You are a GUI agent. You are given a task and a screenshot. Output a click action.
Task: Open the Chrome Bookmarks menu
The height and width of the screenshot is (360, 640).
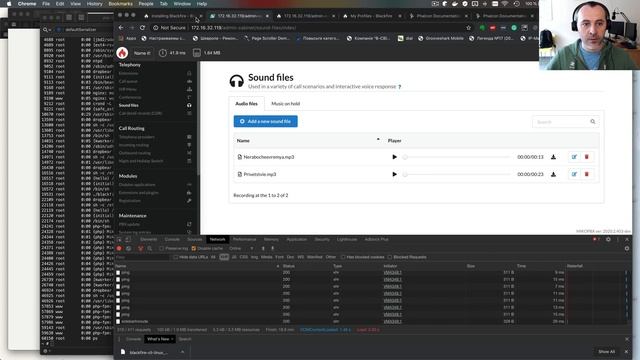point(120,4)
